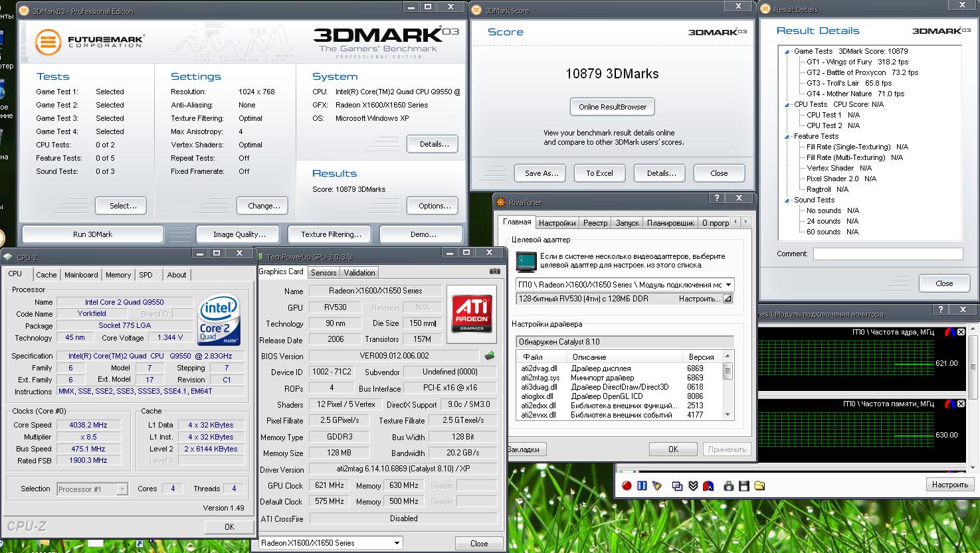Collapse the CPU Tests tree node
Image resolution: width=980 pixels, height=553 pixels.
(x=787, y=104)
